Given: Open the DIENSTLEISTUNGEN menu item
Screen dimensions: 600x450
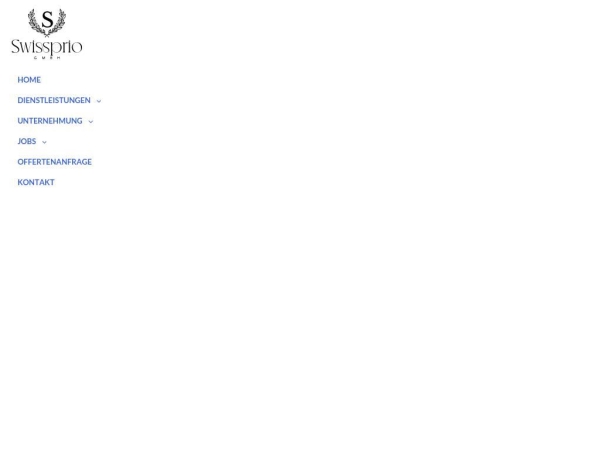Looking at the screenshot, I should click(x=54, y=100).
